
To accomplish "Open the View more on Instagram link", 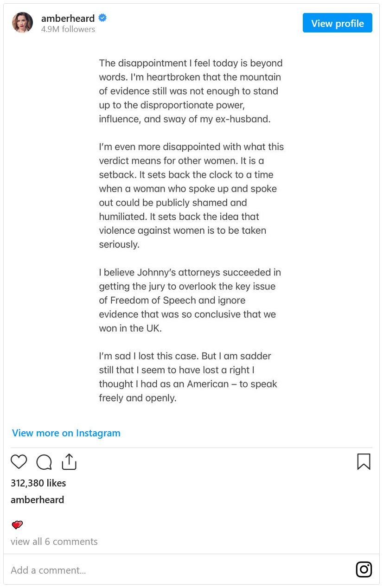I will click(x=66, y=433).
